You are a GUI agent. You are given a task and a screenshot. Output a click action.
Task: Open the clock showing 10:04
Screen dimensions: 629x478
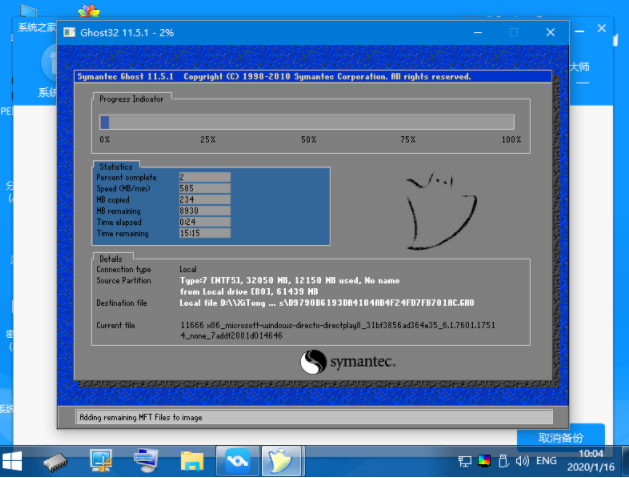point(588,461)
